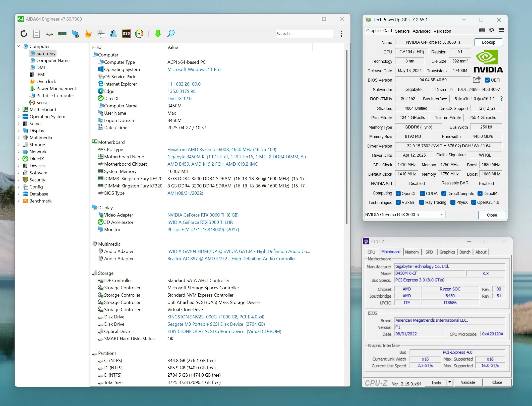Toggle the Ray Tracing checkbox in GPU-Z
Screen dimensions: 532x406
[422, 202]
